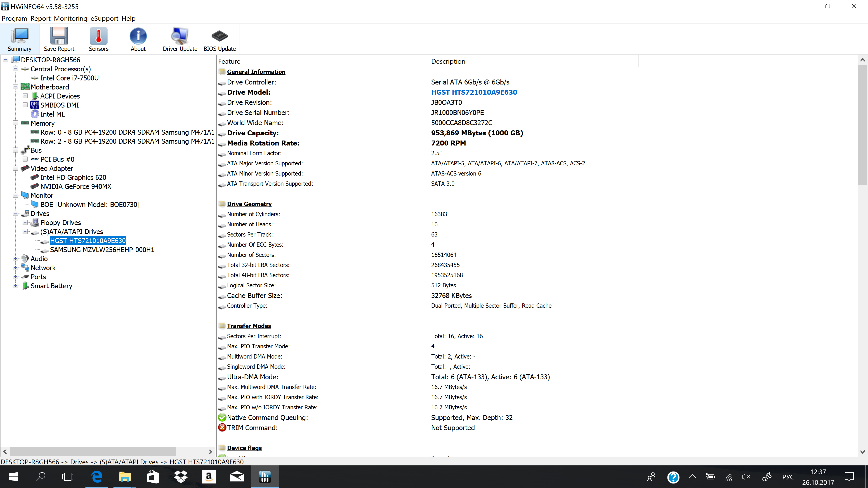Viewport: 868px width, 488px height.
Task: Select Intel HD Graphics 620 adapter
Action: click(x=73, y=177)
